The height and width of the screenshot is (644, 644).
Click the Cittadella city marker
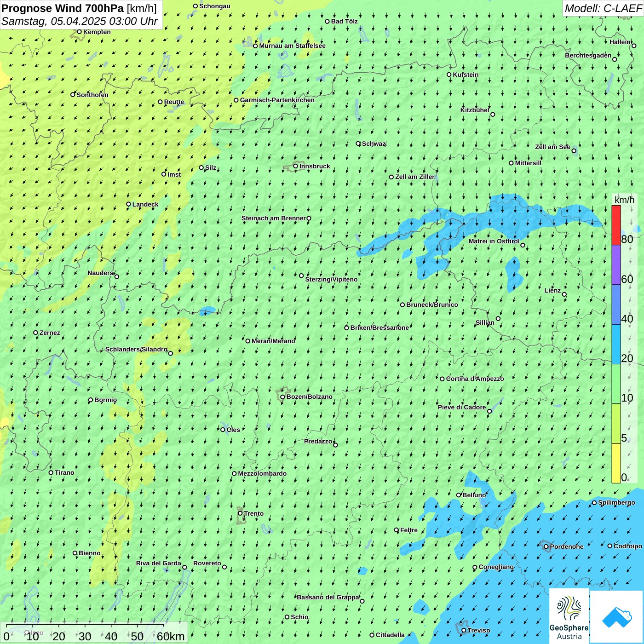pos(372,635)
